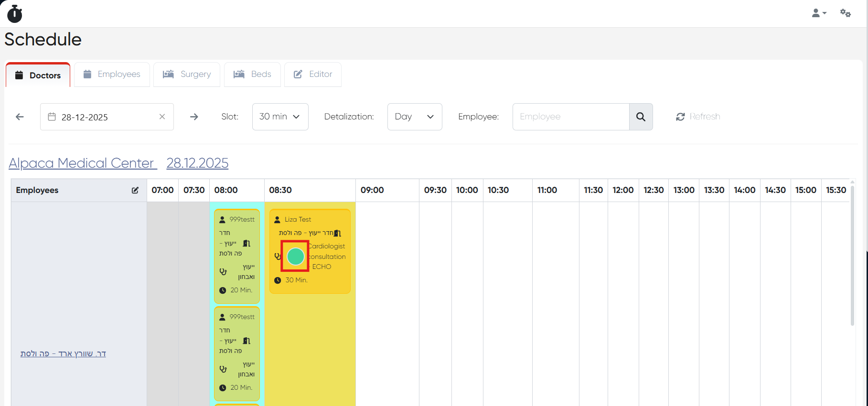
Task: Click the edit icon in Employees header
Action: [x=135, y=191]
